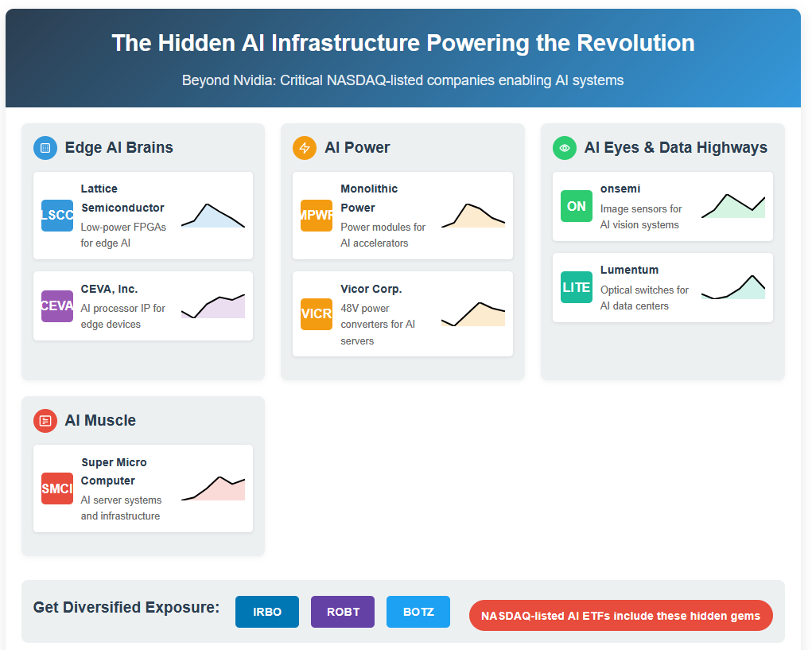The height and width of the screenshot is (650, 812).
Task: Click the red NASDAQ-listed AI ETFs banner
Action: 621,615
